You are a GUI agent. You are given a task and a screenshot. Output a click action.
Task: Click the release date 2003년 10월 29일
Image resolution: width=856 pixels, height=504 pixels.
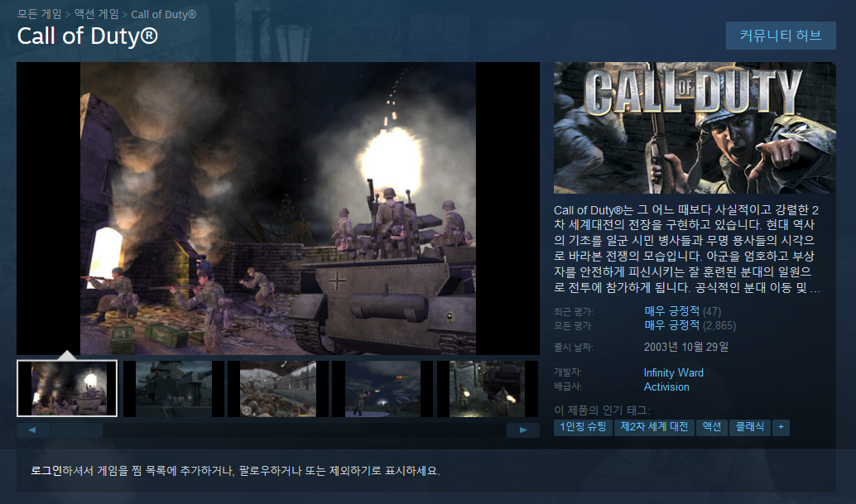(685, 347)
